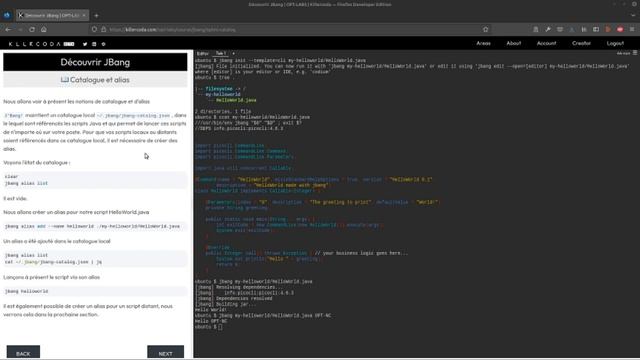This screenshot has height=360, width=640.
Task: Open the Account menu item
Action: coord(546,43)
